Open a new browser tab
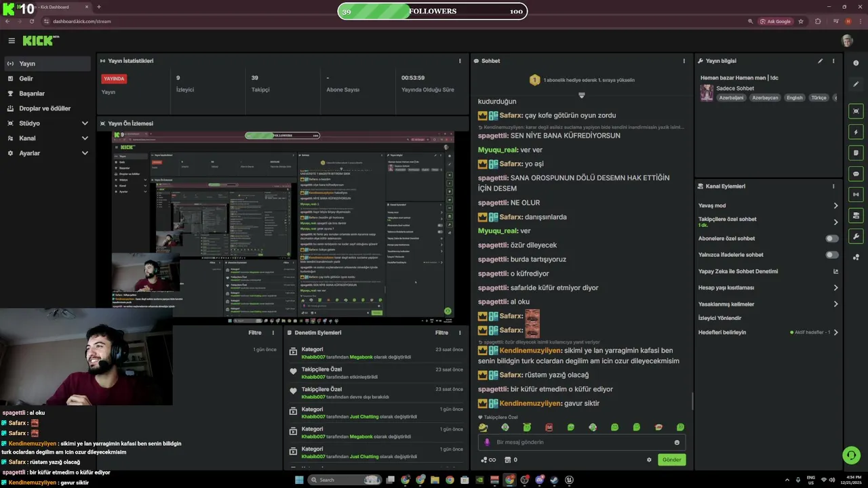The width and height of the screenshot is (868, 488). tap(99, 7)
